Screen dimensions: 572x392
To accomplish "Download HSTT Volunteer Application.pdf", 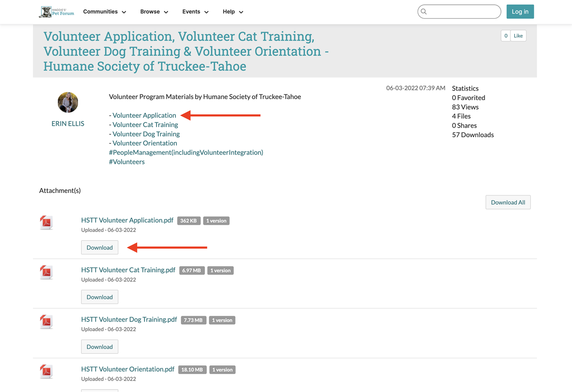I will pos(100,247).
